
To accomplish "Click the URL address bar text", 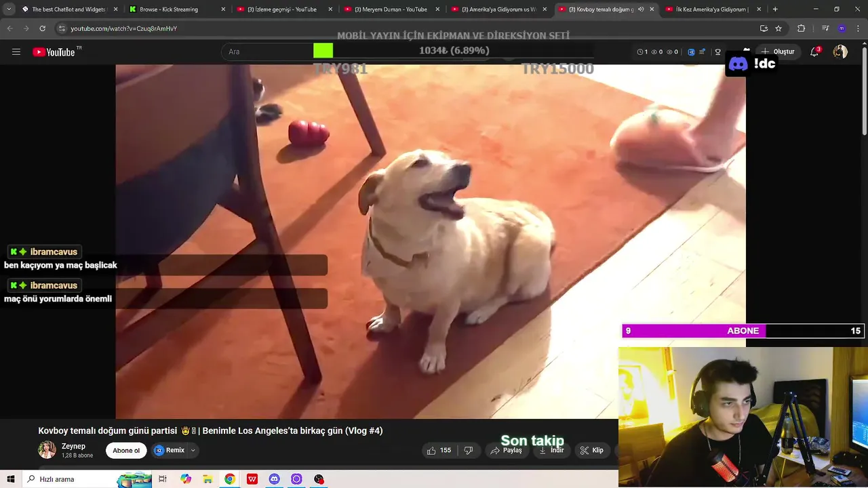I will (124, 28).
